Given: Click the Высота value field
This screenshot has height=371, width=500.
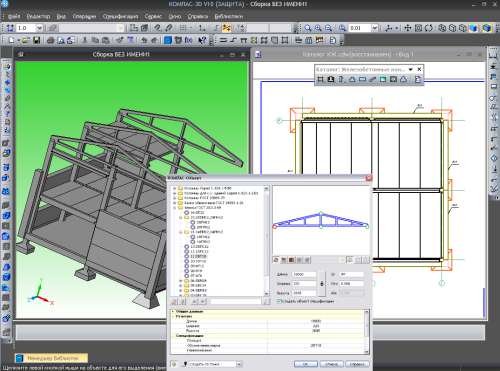Looking at the screenshot, I should (304, 293).
